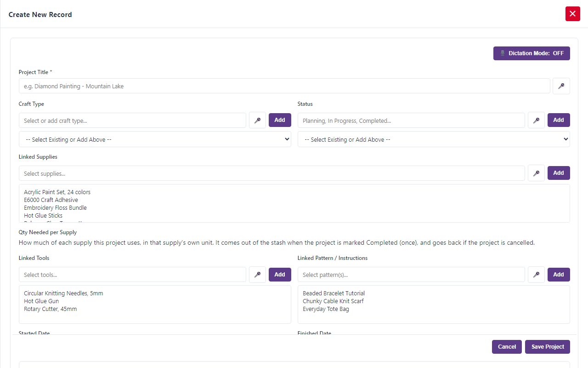Screen dimensions: 588x368
Task: Focus the Select pattern(s) input
Action: (x=411, y=275)
